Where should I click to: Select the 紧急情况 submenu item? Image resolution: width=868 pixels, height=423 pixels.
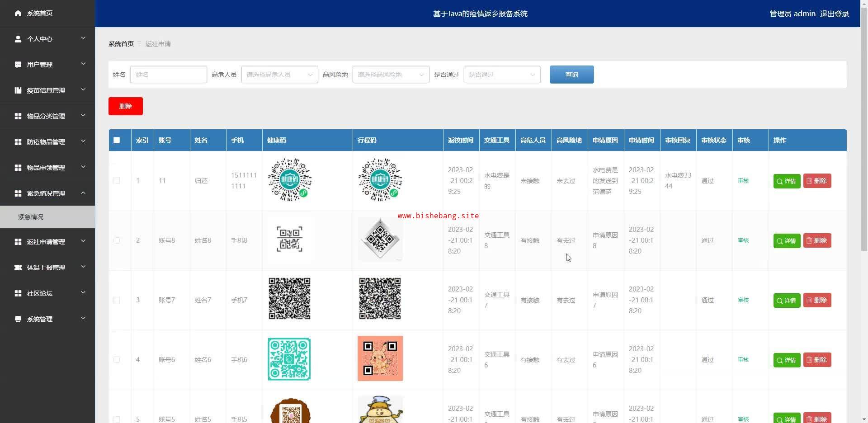(x=47, y=217)
